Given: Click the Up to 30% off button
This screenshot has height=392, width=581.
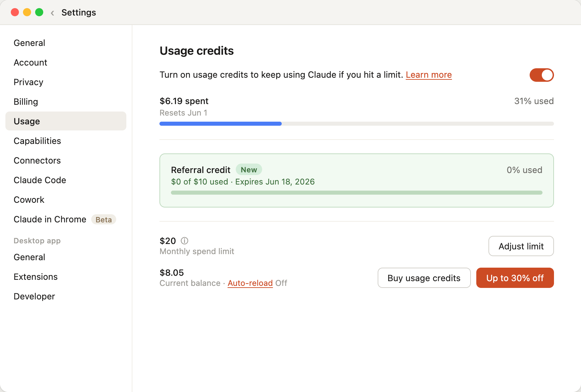Looking at the screenshot, I should 515,278.
